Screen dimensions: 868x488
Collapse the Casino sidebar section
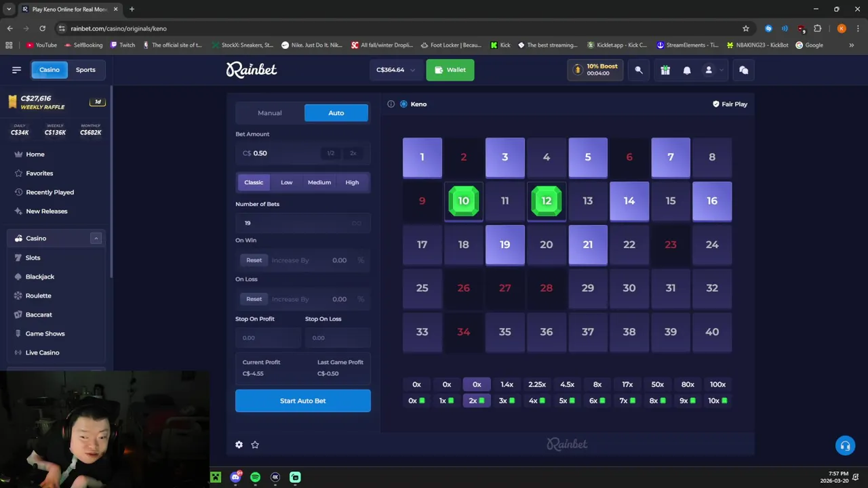point(96,239)
